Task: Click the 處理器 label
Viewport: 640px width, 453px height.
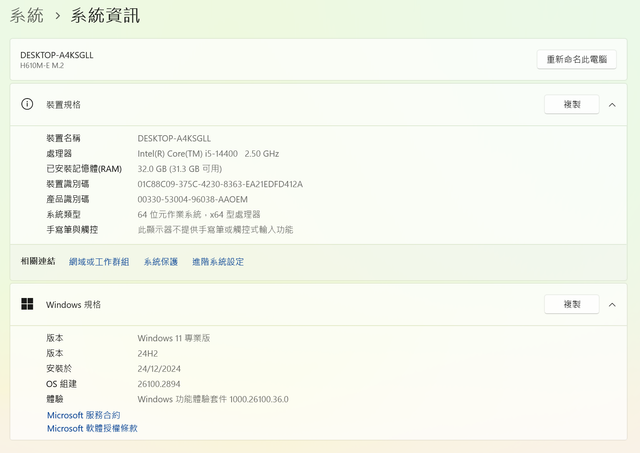Action: tap(59, 154)
